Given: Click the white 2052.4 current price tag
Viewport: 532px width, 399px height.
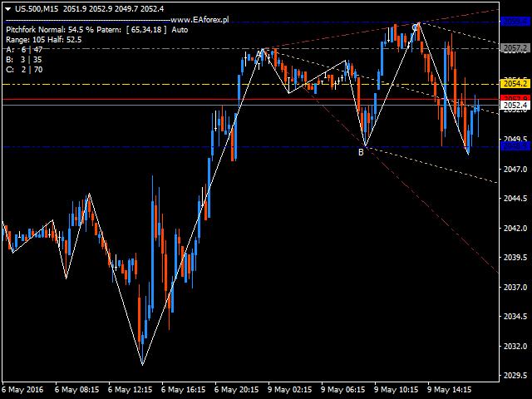Looking at the screenshot, I should point(515,106).
